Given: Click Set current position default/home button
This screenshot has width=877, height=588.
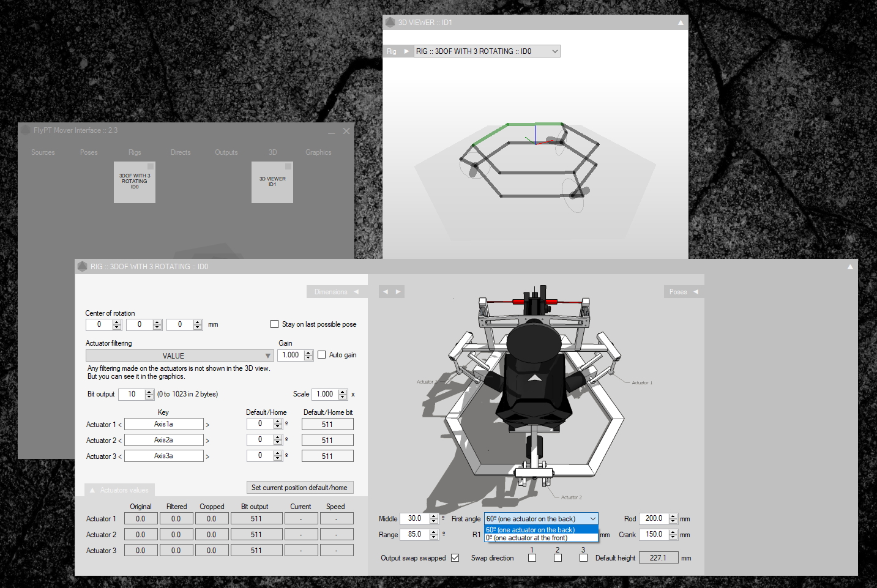Looking at the screenshot, I should pyautogui.click(x=299, y=488).
